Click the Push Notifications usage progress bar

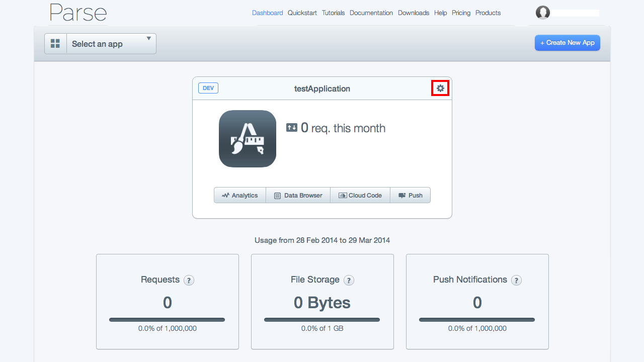[x=477, y=320]
